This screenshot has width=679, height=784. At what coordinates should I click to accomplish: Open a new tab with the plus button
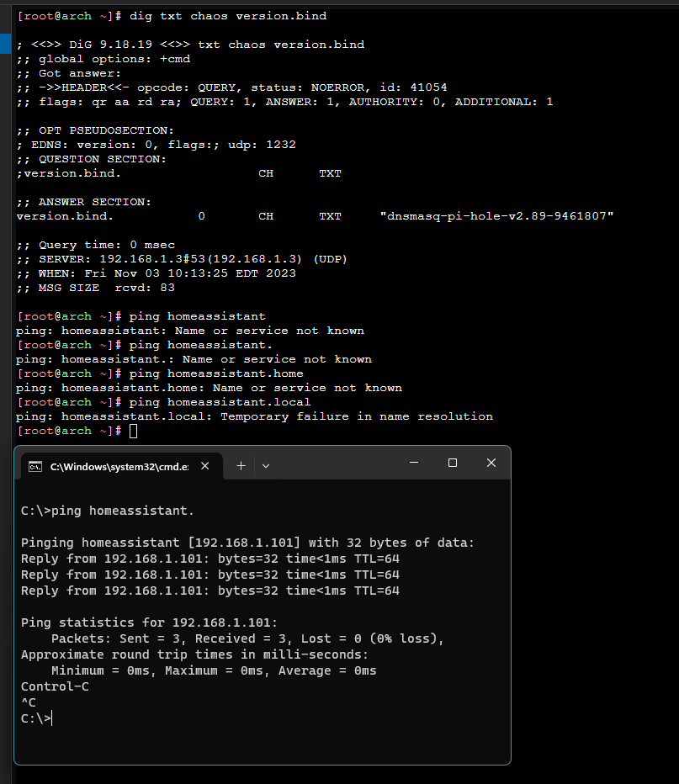click(x=241, y=465)
